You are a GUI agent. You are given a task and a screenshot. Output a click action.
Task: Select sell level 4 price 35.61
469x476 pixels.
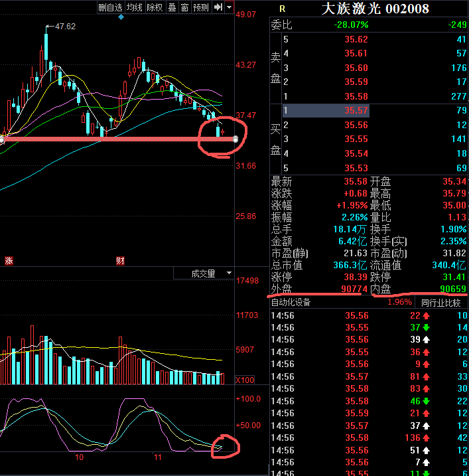(356, 53)
